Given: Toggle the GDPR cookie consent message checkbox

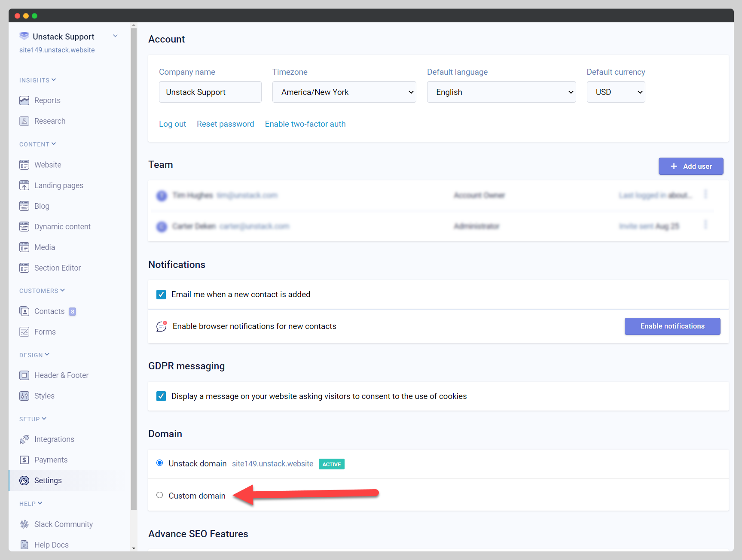Looking at the screenshot, I should (x=161, y=396).
